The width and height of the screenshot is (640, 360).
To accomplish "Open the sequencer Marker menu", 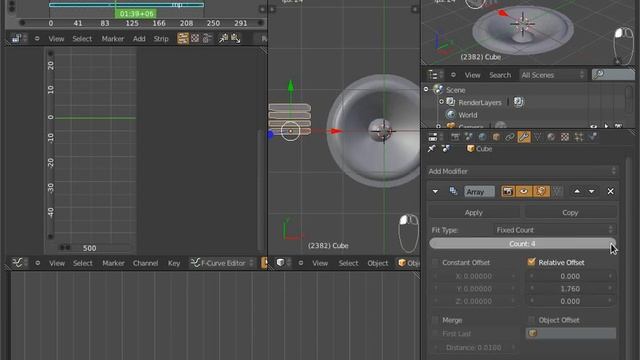I will 113,39.
